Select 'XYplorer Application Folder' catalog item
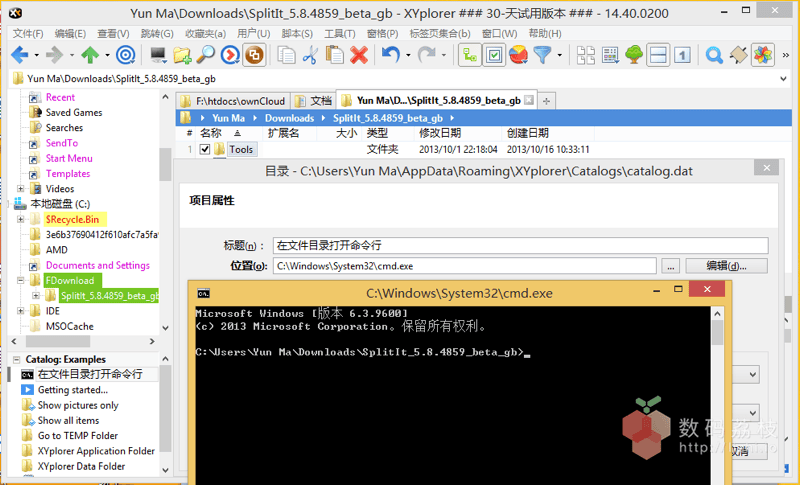Viewport: 800px width, 485px height. coord(96,451)
